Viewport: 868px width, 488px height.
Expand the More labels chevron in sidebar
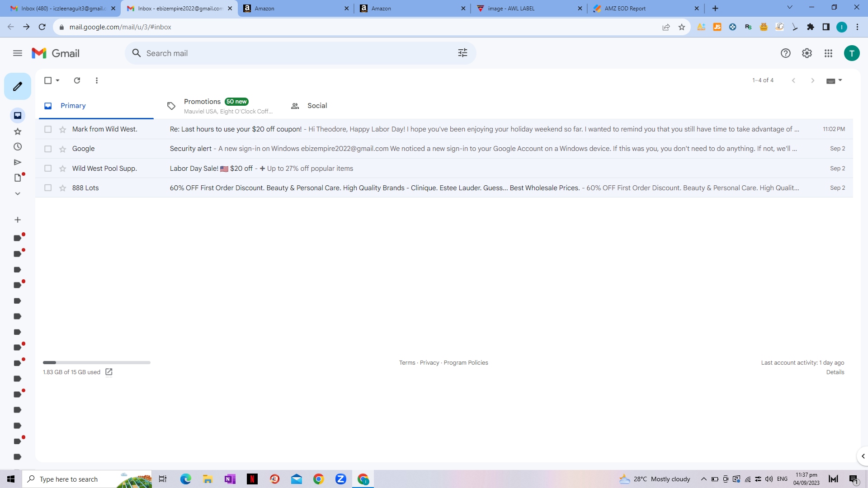tap(18, 193)
